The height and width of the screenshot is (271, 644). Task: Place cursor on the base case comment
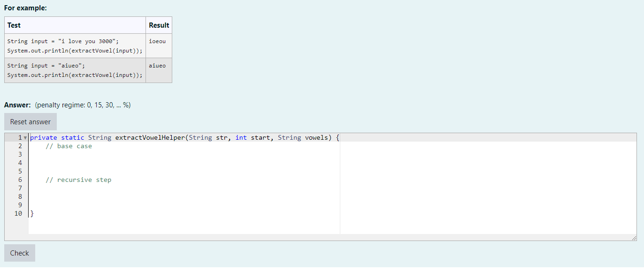[69, 146]
